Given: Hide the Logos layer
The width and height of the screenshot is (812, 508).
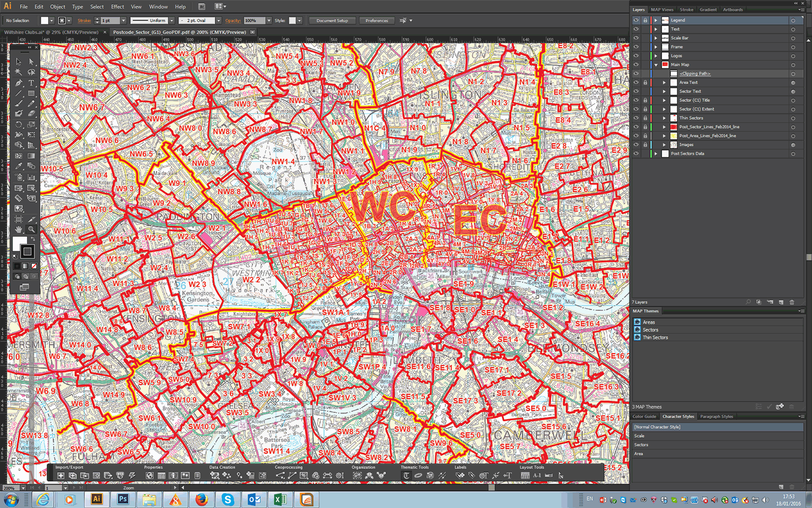Looking at the screenshot, I should [x=636, y=56].
